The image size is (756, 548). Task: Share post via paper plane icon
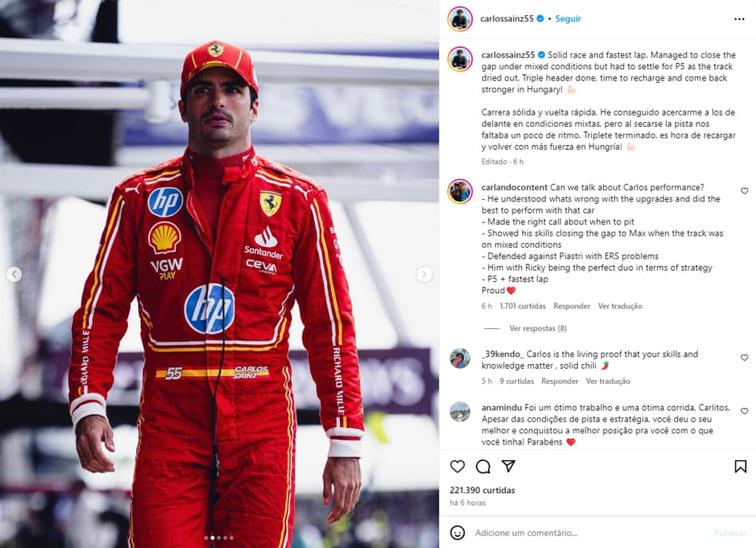point(509,466)
